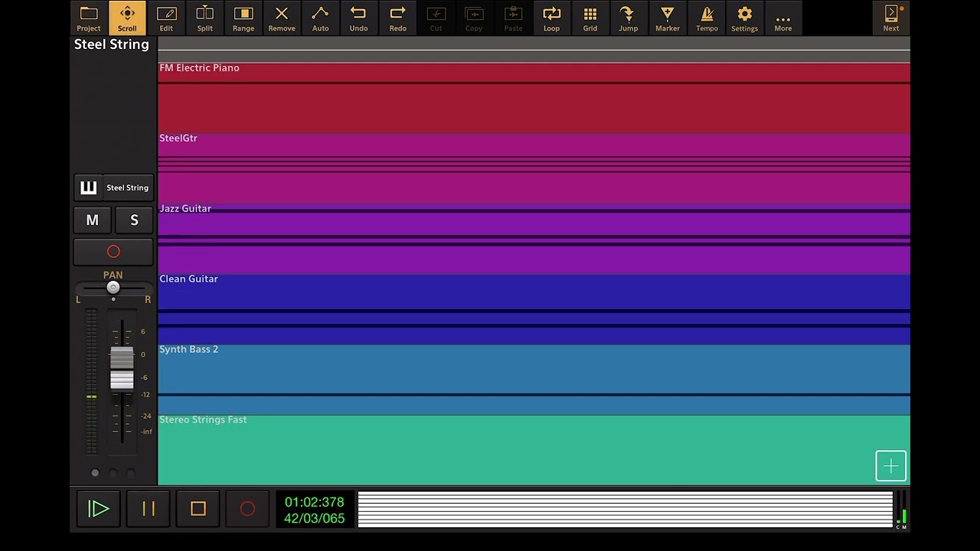
Task: Choose the Split tool
Action: (204, 18)
